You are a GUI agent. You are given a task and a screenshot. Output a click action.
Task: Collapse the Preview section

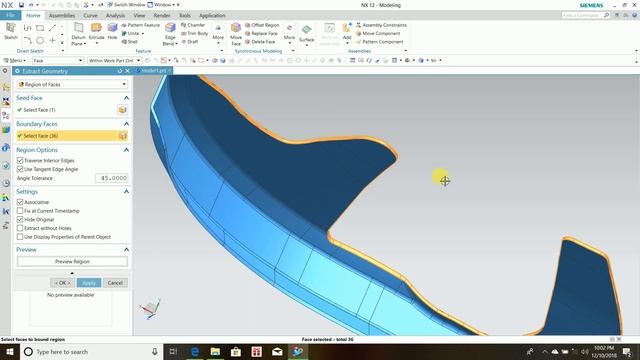[x=126, y=249]
